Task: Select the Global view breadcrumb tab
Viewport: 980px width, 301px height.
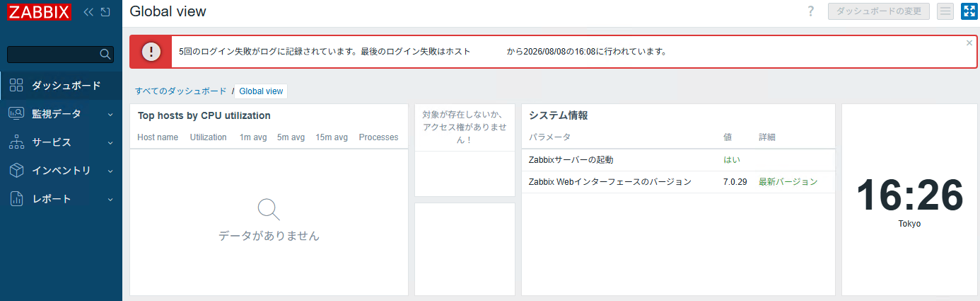Action: [x=261, y=91]
